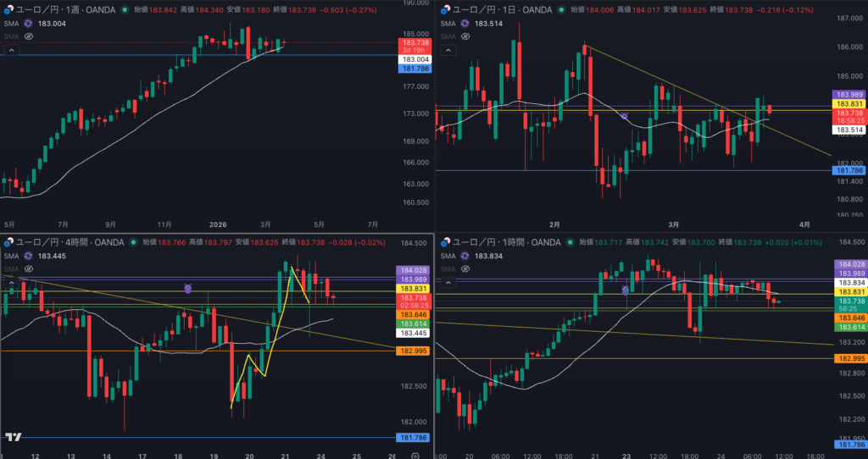Click the purple event marker on the daily chart
The height and width of the screenshot is (459, 868).
pyautogui.click(x=625, y=116)
